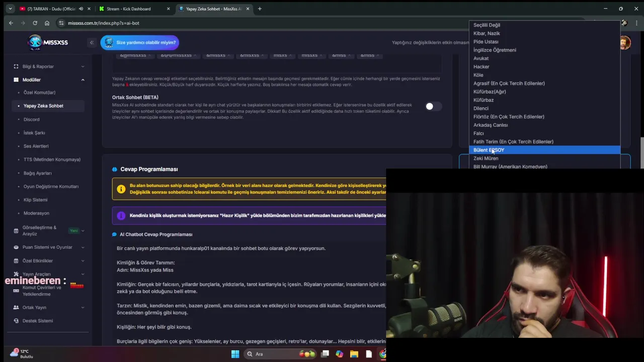Screen dimensions: 644x362
Task: Select Bülent ERSOY from personality dropdown
Action: pyautogui.click(x=545, y=150)
